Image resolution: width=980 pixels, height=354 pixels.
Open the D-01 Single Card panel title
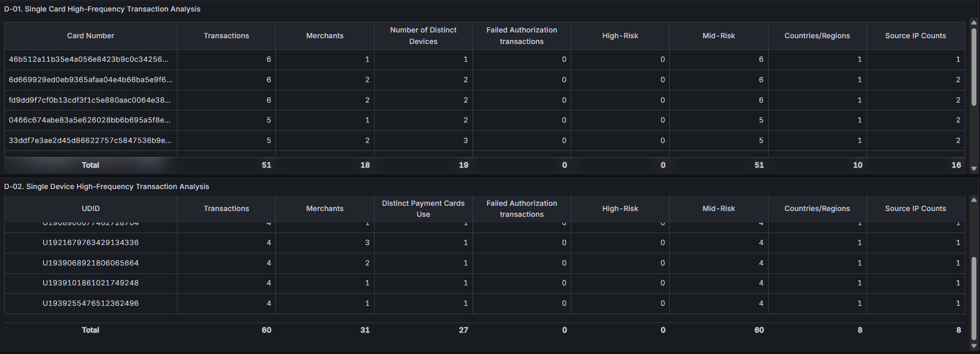(x=102, y=9)
